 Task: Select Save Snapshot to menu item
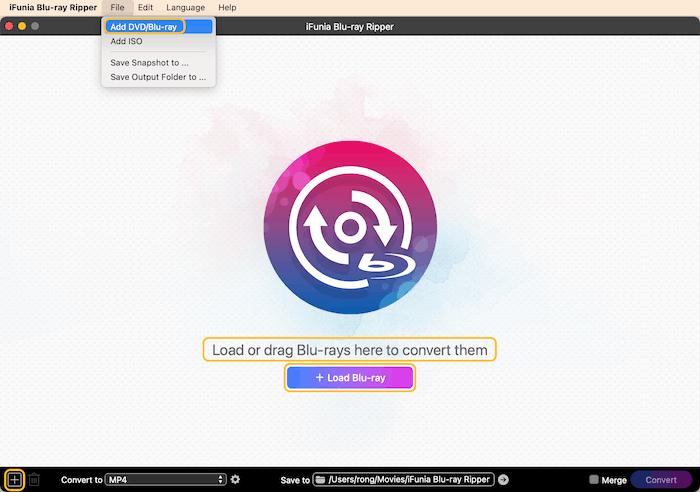coord(149,62)
